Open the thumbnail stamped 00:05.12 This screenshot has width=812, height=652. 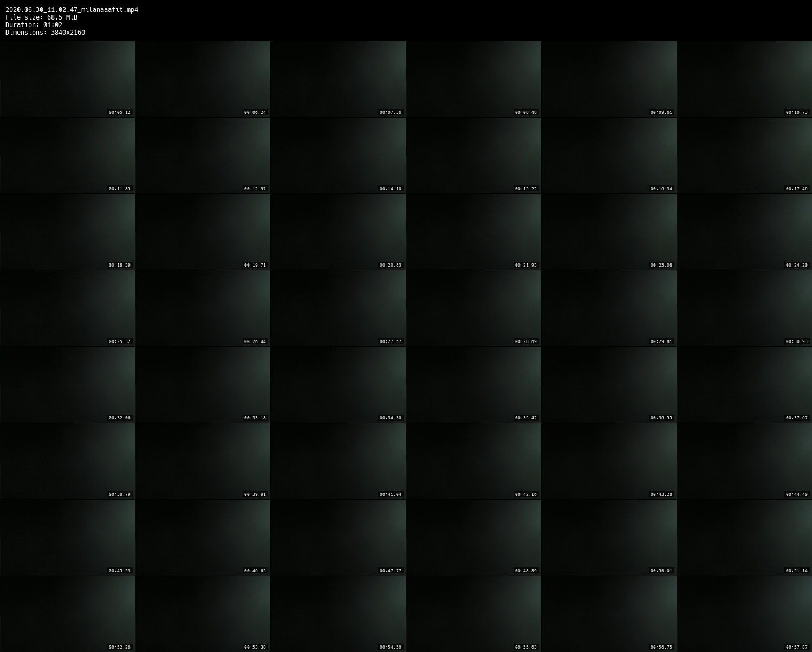tap(67, 79)
